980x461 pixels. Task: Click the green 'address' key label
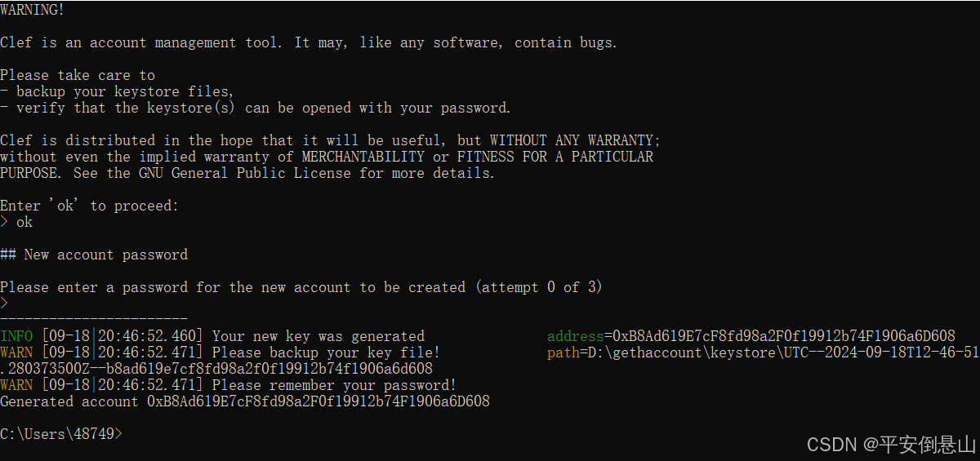click(x=575, y=336)
